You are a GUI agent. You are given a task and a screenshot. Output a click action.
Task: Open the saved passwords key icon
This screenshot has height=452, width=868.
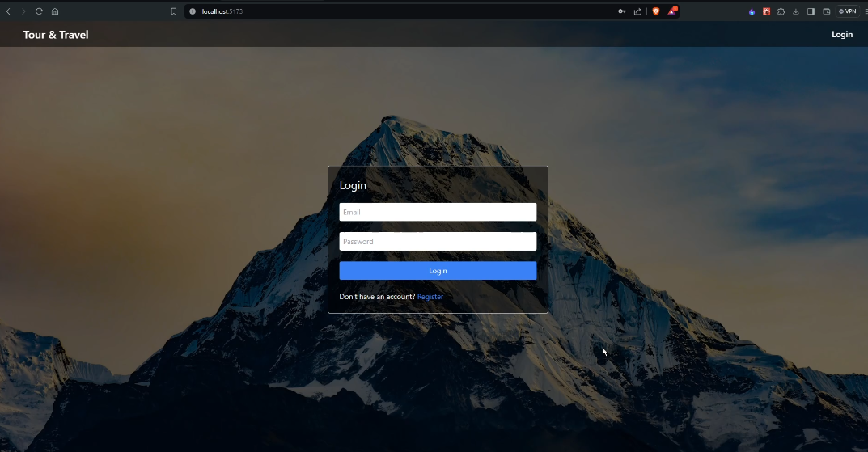click(x=622, y=11)
